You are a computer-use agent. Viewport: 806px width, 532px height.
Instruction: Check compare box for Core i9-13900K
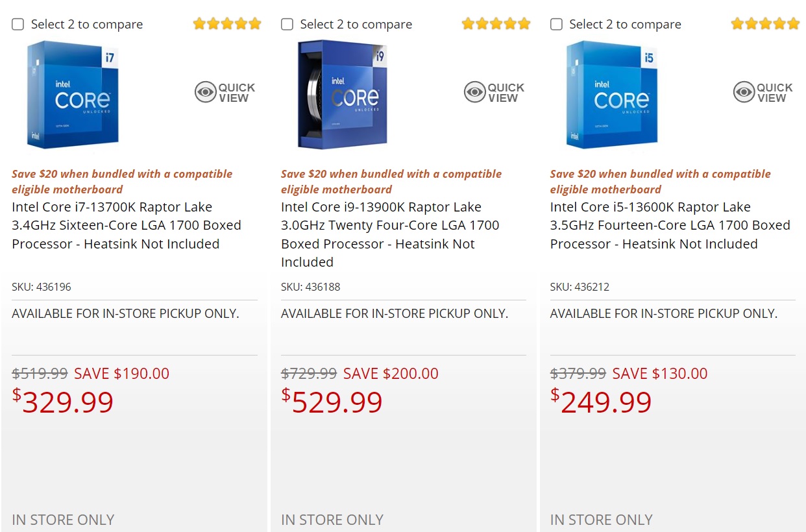(x=287, y=25)
